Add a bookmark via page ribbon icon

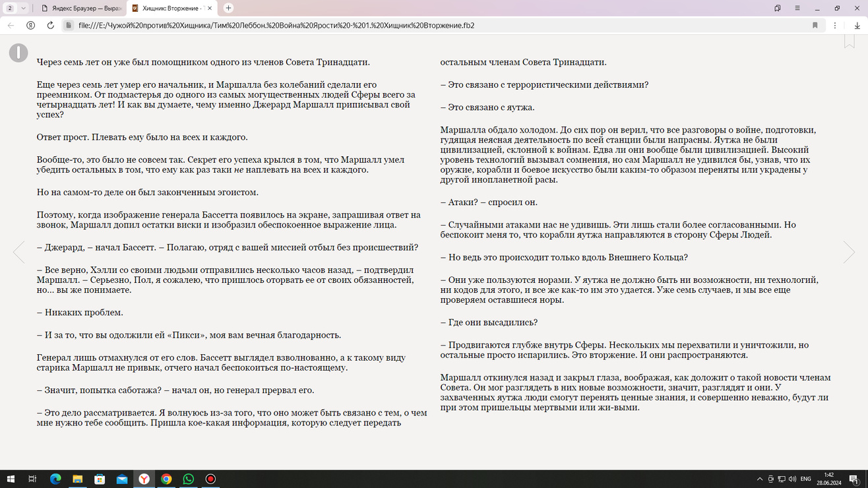[x=850, y=41]
